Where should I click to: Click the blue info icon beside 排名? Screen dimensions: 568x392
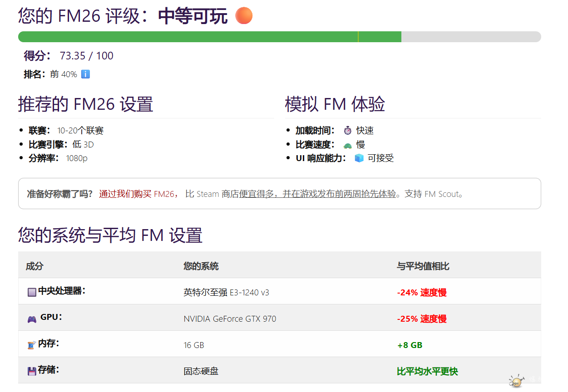85,74
